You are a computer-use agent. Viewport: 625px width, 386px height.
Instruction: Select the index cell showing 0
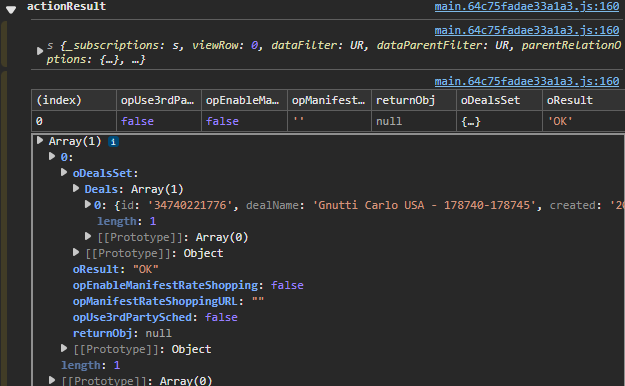point(74,121)
